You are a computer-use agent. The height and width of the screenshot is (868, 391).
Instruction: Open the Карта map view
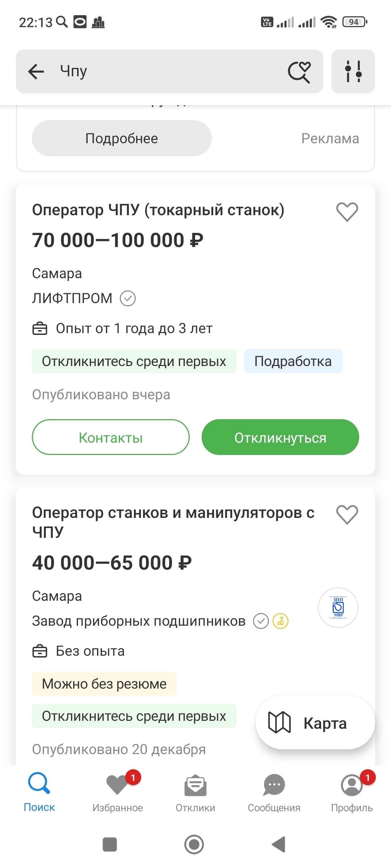pos(315,723)
